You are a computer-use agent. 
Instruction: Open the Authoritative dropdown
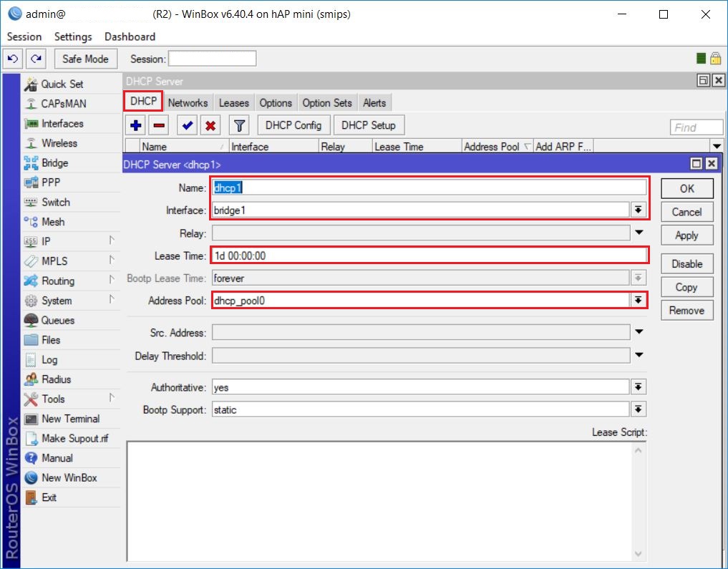coord(639,386)
